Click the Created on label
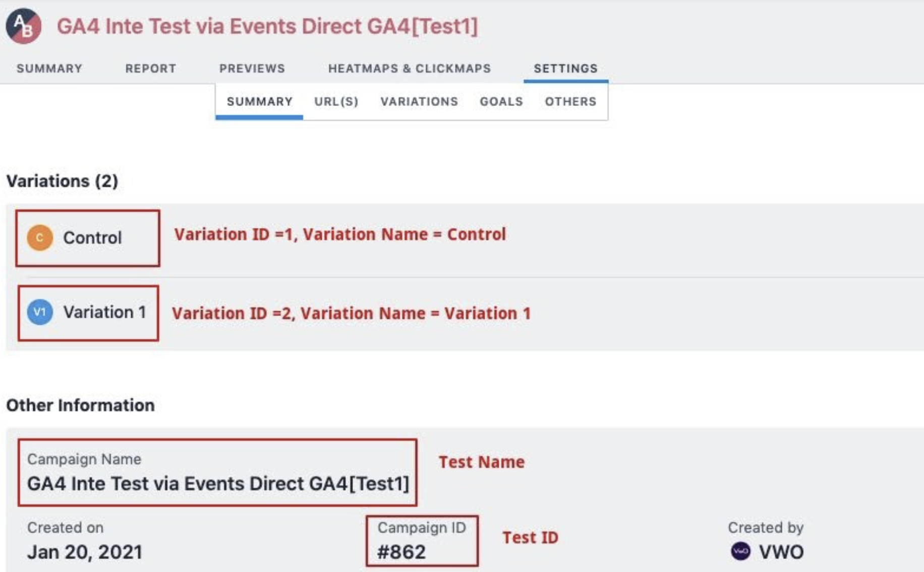The image size is (924, 572). 65,528
